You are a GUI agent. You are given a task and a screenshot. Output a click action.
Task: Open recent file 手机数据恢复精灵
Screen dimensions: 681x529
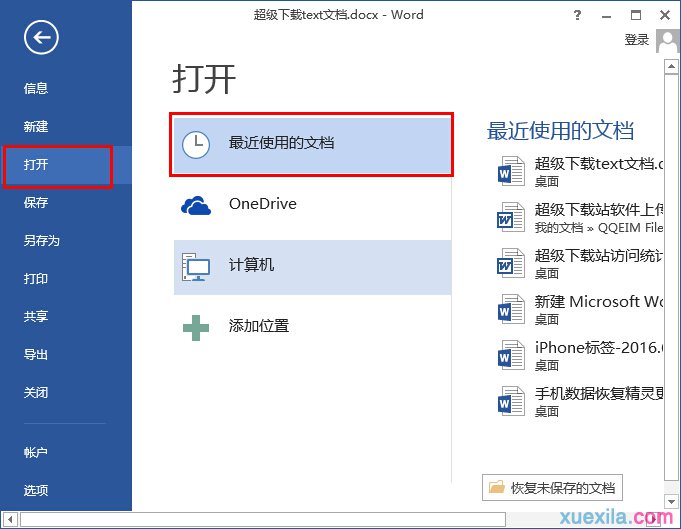579,401
